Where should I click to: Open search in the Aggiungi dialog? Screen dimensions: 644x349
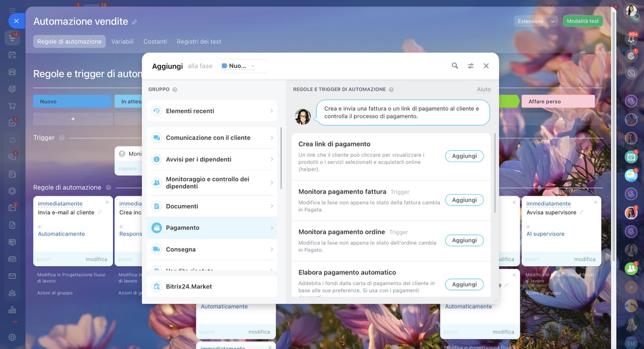tap(455, 66)
